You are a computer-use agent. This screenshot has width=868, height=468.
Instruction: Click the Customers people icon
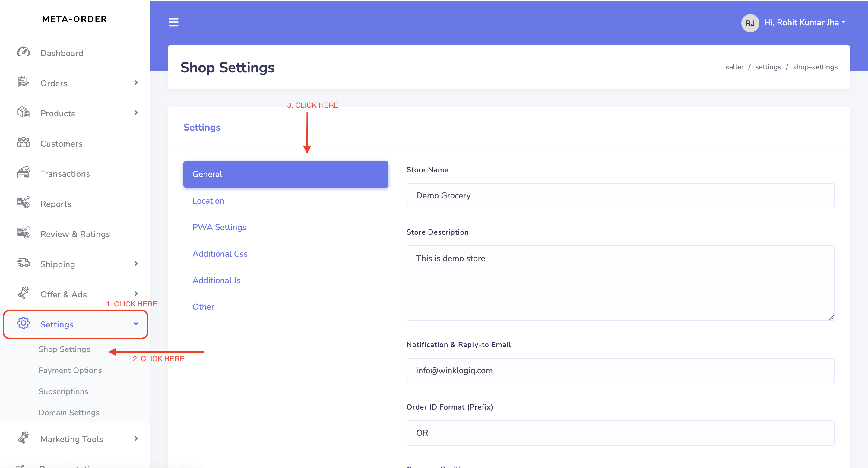pos(23,142)
